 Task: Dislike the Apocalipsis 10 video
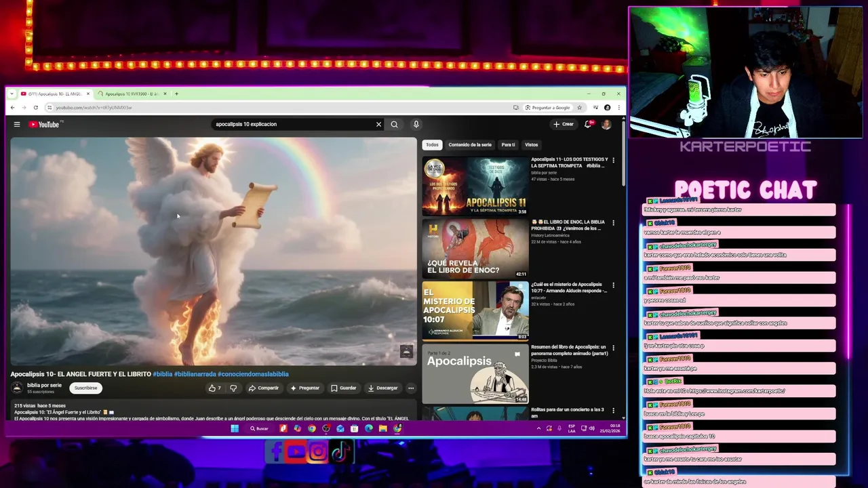[x=233, y=388]
